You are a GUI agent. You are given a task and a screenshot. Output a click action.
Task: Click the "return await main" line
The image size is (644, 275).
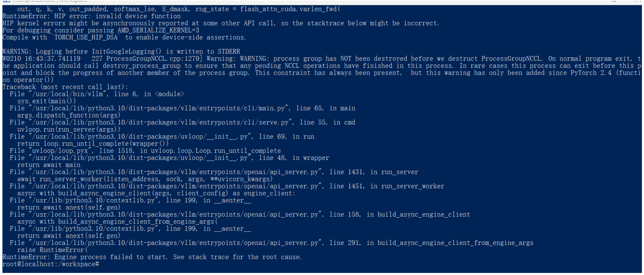(49, 165)
